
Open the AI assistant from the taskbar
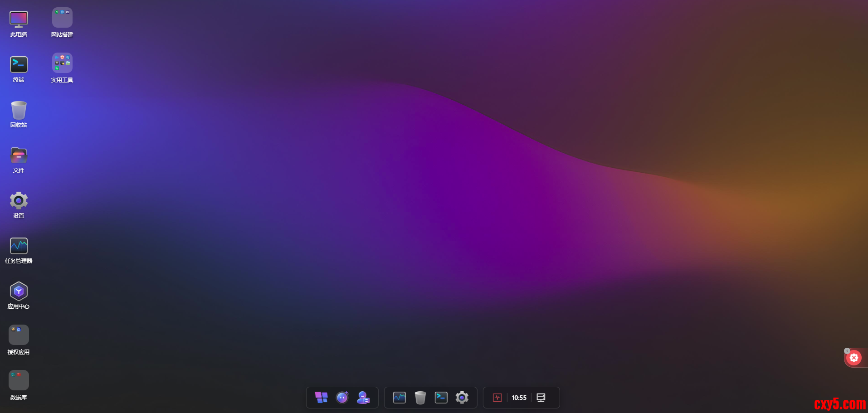click(x=342, y=397)
